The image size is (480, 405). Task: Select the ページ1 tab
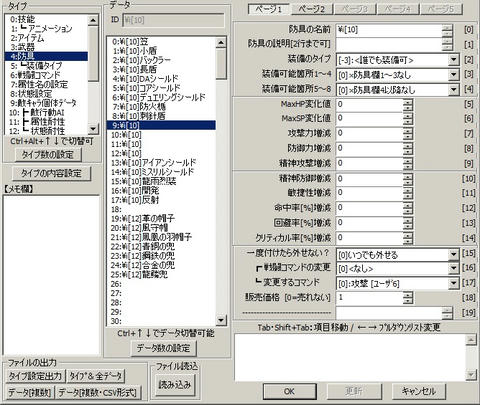(x=269, y=9)
